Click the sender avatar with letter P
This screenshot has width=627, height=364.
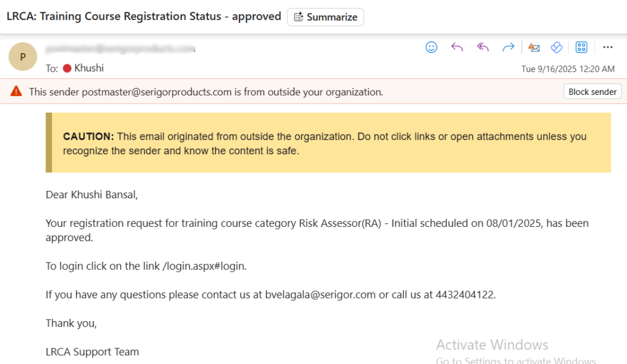click(23, 58)
